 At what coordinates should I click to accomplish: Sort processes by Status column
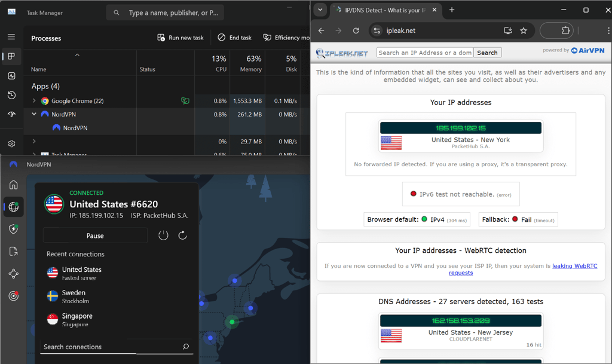pyautogui.click(x=147, y=69)
